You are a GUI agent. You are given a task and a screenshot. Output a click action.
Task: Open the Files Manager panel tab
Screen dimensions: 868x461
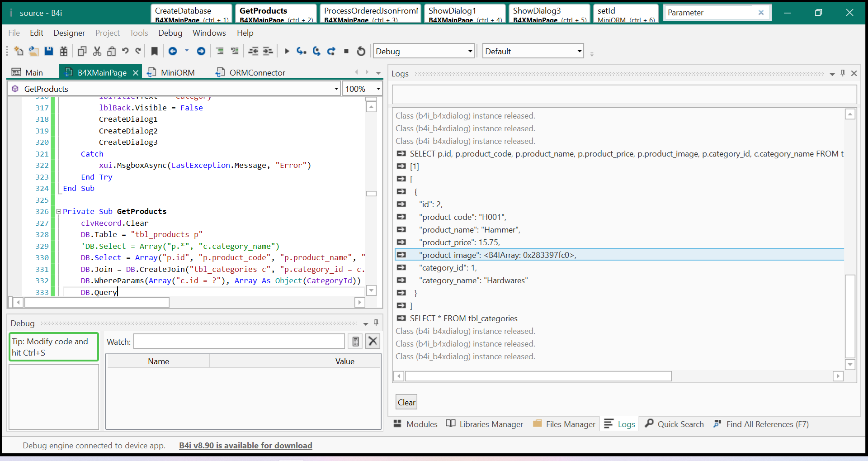point(564,424)
